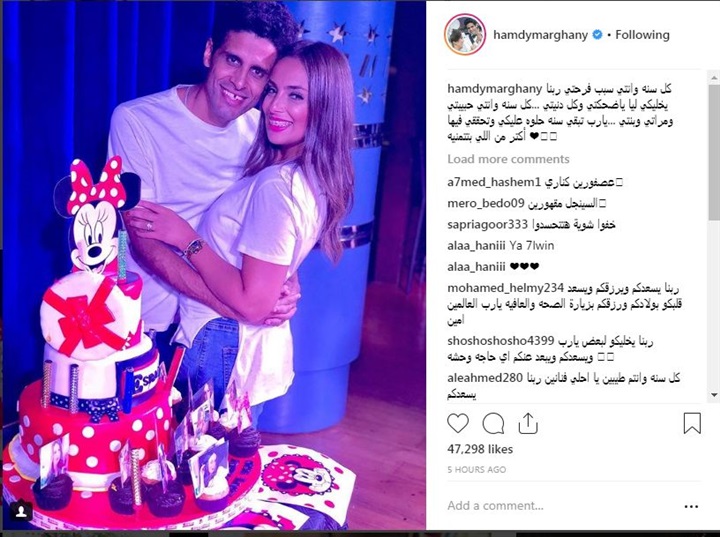Expand Load more comments
The height and width of the screenshot is (537, 720).
[x=508, y=159]
